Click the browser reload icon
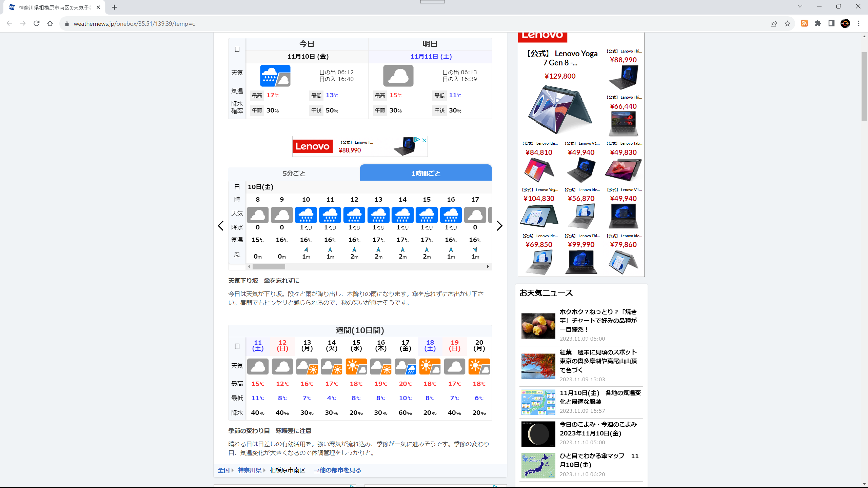 coord(36,23)
